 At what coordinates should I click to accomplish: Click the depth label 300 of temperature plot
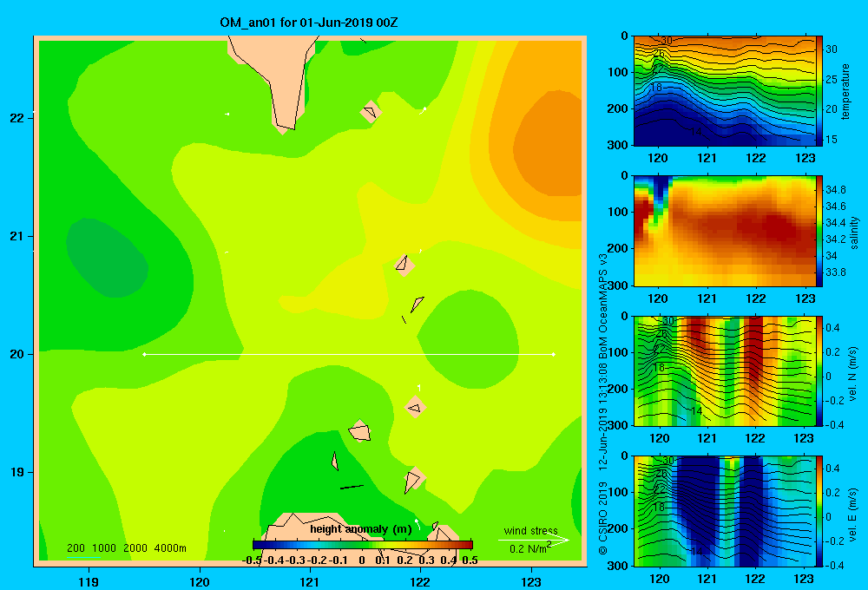point(618,145)
